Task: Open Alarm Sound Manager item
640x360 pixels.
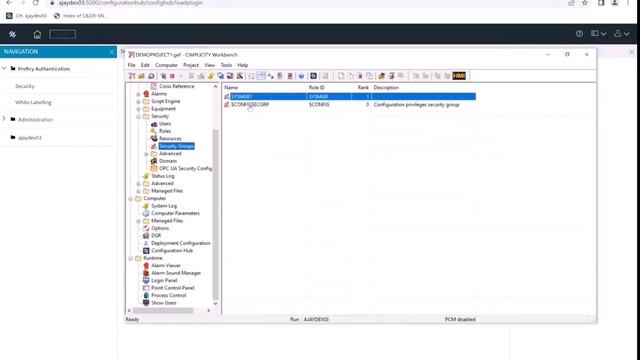Action: [x=176, y=273]
